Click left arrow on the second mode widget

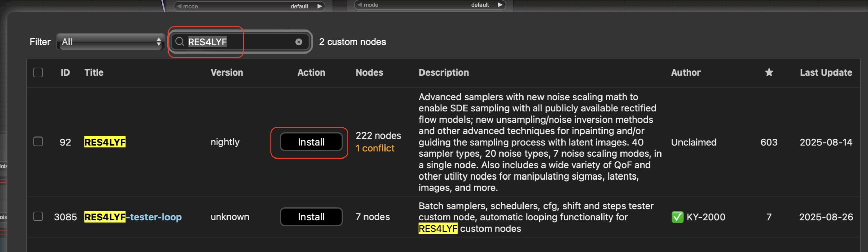(x=360, y=5)
